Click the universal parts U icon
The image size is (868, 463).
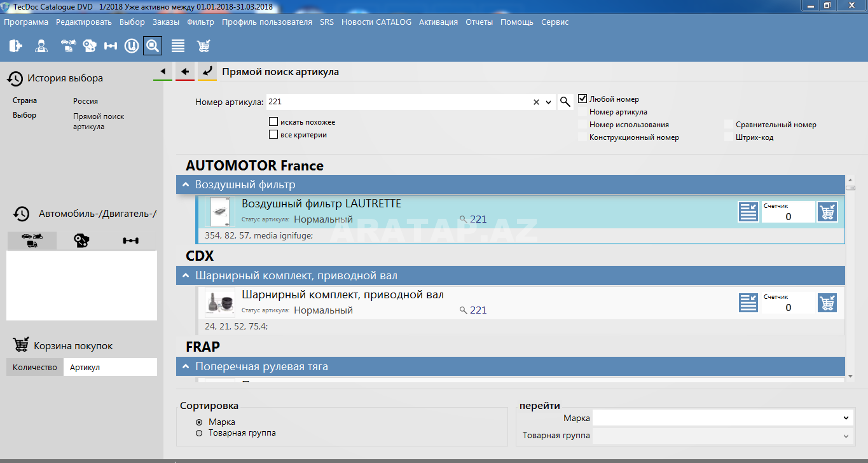132,46
